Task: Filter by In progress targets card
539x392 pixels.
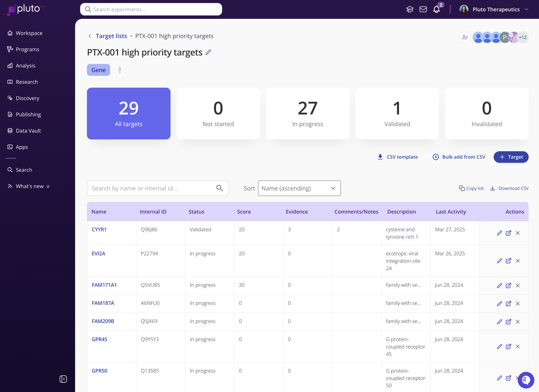Action: [x=308, y=114]
